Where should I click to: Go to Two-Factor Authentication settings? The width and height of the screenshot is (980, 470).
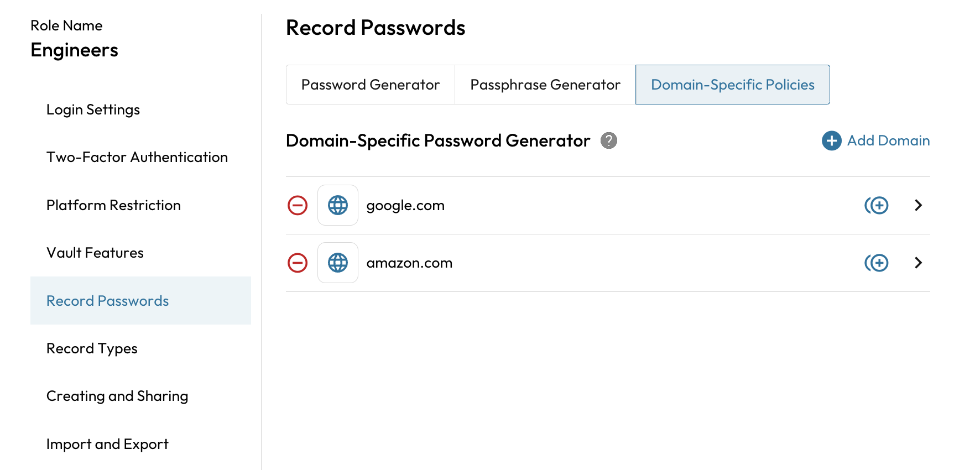click(x=137, y=157)
